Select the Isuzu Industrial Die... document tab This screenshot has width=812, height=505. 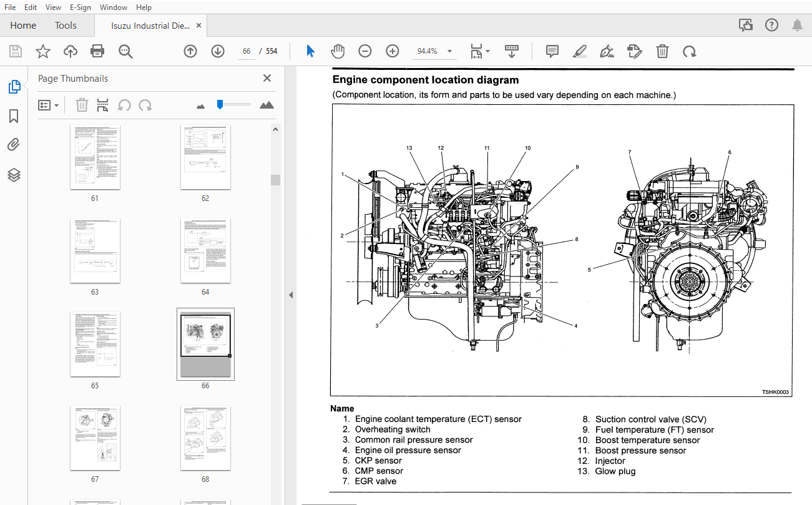pyautogui.click(x=150, y=26)
